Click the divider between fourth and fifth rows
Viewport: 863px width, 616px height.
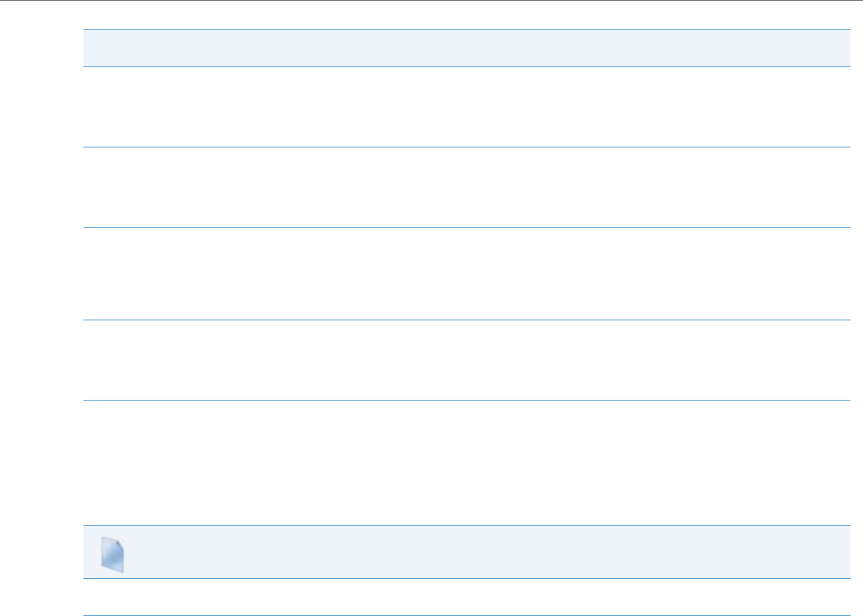click(462, 400)
